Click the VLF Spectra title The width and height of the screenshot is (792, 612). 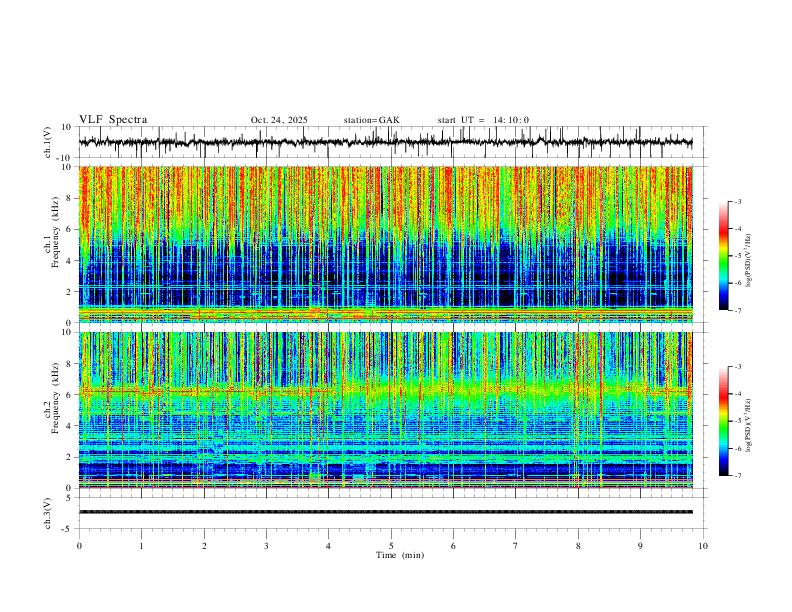pos(113,120)
